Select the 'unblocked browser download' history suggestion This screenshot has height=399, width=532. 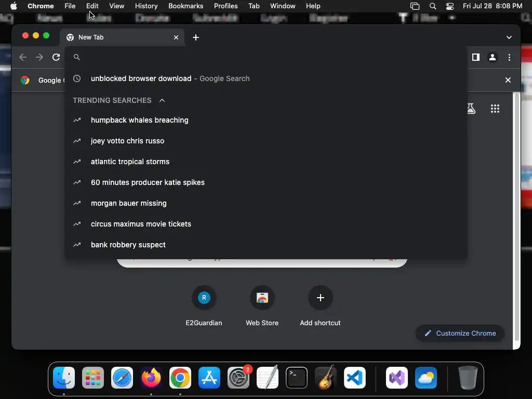pos(266,78)
